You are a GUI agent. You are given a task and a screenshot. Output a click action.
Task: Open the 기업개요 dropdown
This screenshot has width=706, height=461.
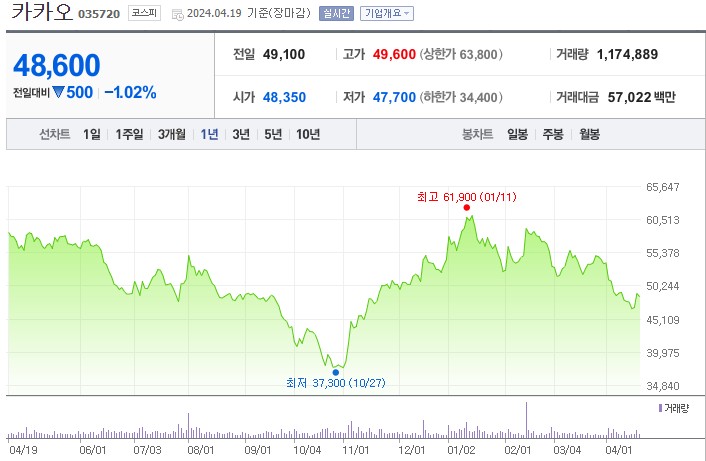[387, 14]
